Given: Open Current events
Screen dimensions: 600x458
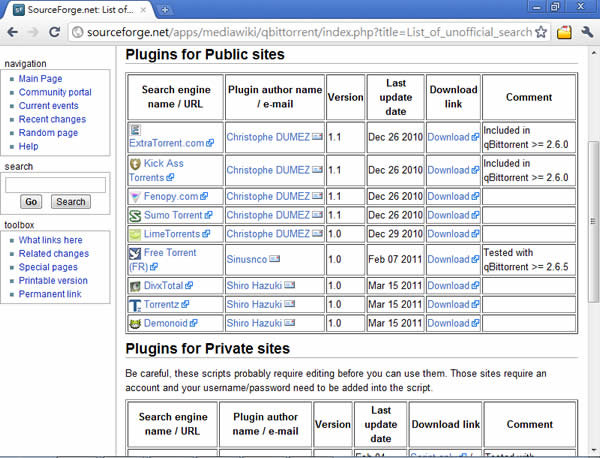Looking at the screenshot, I should pyautogui.click(x=49, y=106).
